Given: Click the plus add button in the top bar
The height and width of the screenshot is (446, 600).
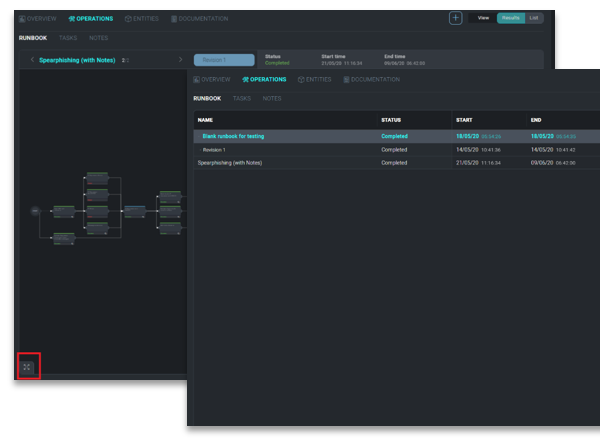Looking at the screenshot, I should tap(456, 18).
